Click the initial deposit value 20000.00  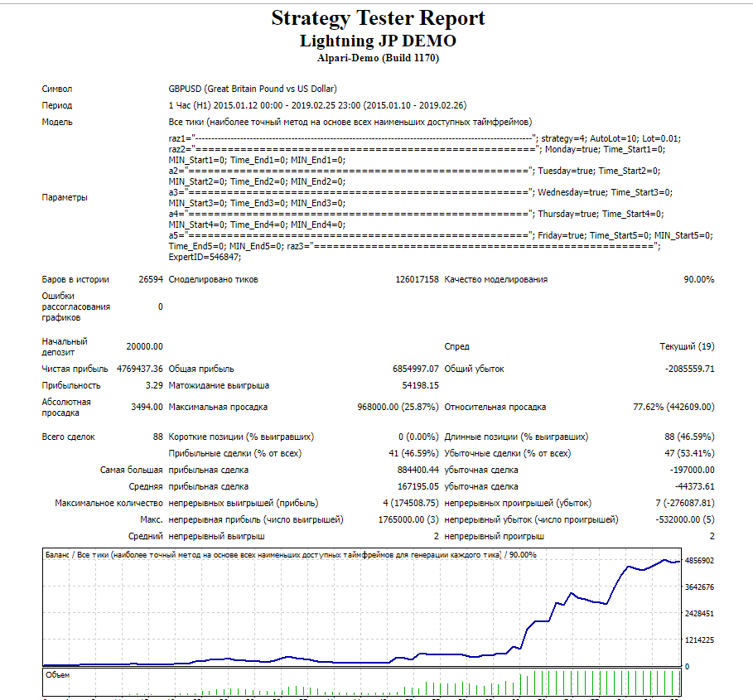(x=144, y=346)
